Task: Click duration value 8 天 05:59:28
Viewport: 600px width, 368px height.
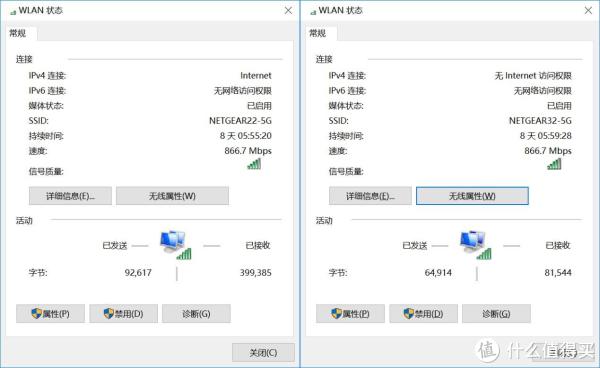Action: point(546,136)
